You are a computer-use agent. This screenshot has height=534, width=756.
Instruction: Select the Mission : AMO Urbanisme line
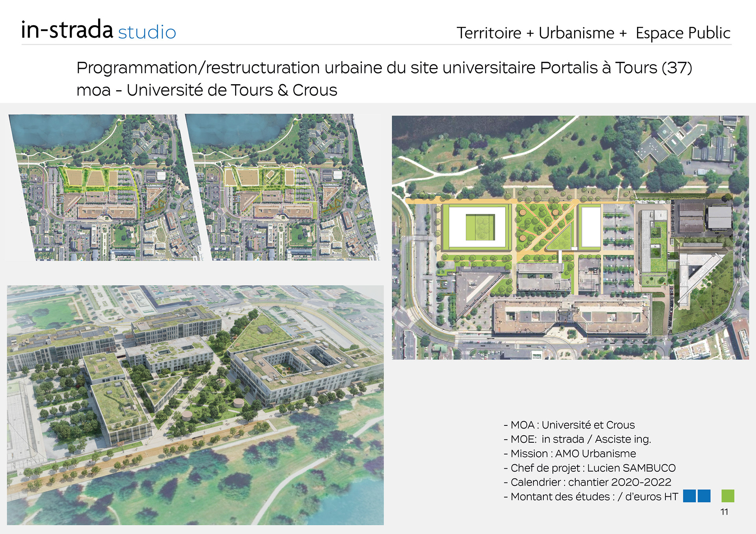coord(570,454)
